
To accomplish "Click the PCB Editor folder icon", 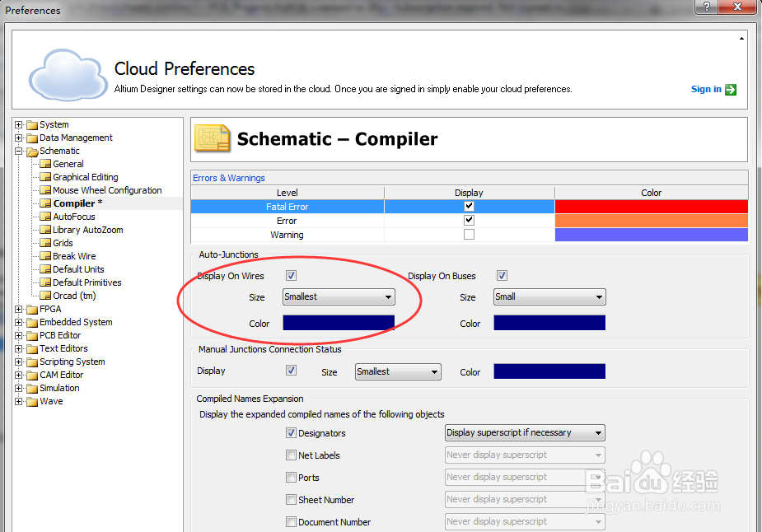I will (x=32, y=336).
